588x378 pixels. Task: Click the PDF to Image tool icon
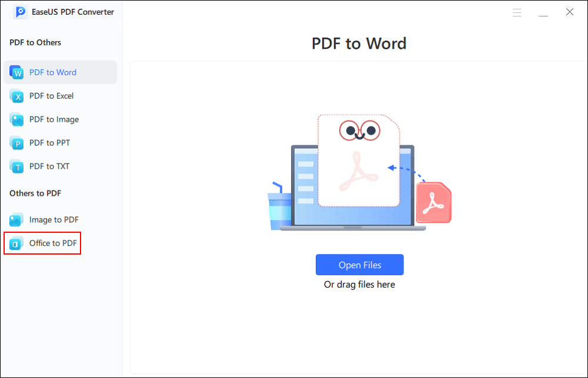pyautogui.click(x=18, y=119)
